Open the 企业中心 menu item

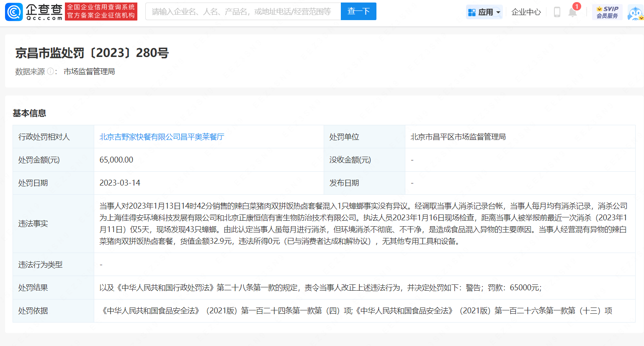(x=526, y=12)
